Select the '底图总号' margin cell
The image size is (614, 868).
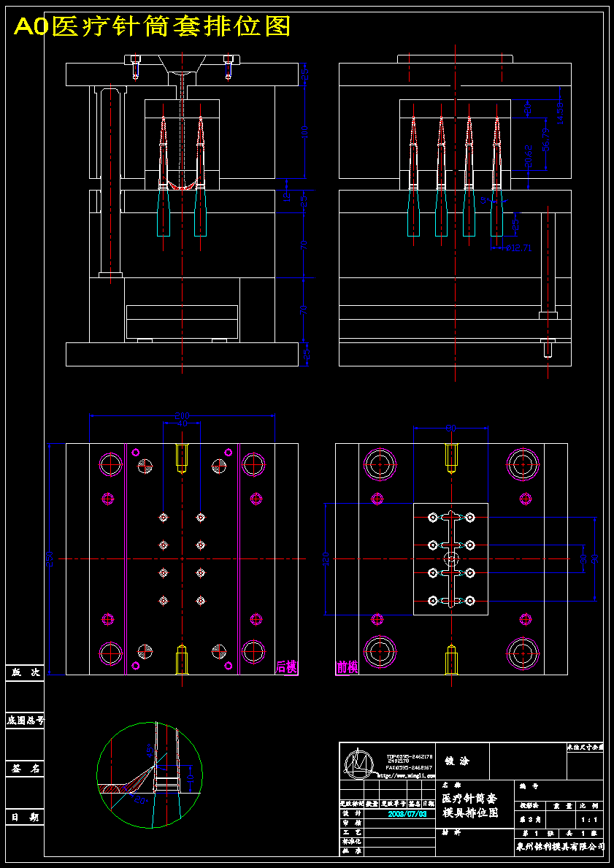click(25, 721)
